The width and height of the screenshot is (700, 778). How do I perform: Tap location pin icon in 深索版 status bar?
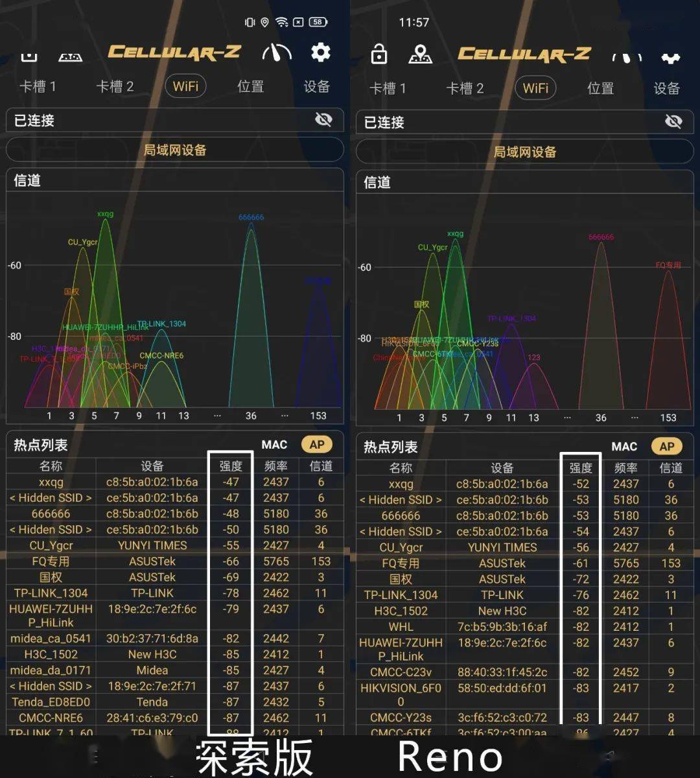click(x=264, y=22)
